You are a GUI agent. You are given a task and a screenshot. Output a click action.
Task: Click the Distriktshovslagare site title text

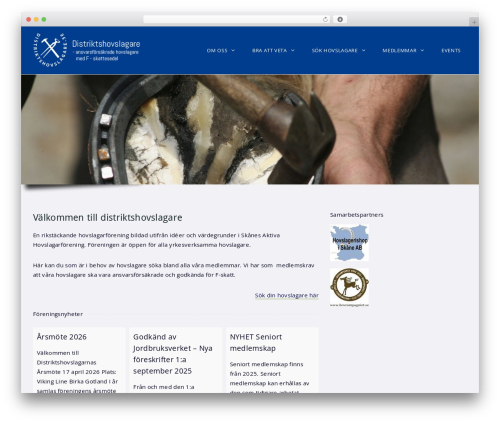coord(106,44)
